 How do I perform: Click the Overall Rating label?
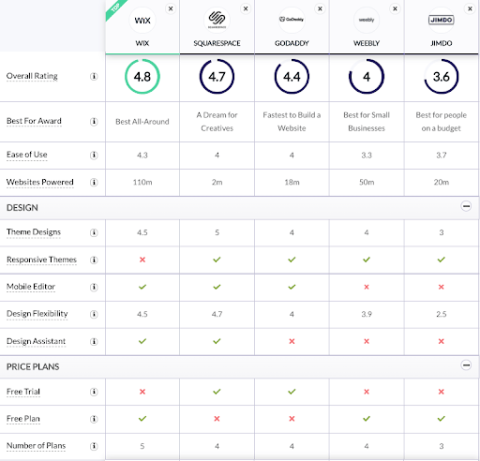tap(32, 76)
